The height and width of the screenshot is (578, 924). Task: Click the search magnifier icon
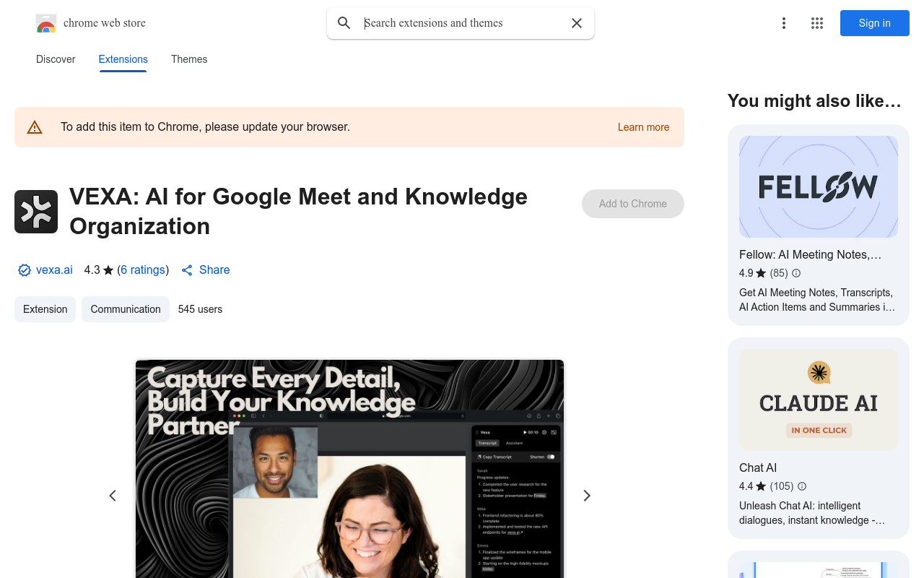tap(344, 23)
